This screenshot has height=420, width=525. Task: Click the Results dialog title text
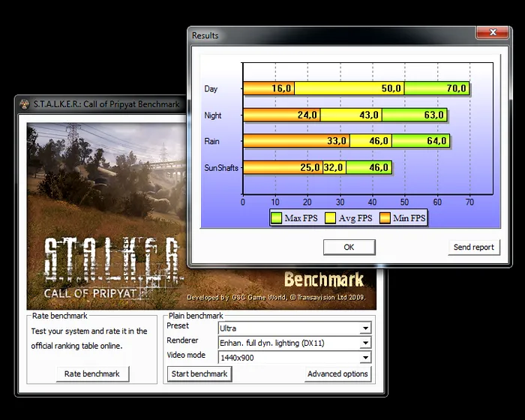point(205,35)
